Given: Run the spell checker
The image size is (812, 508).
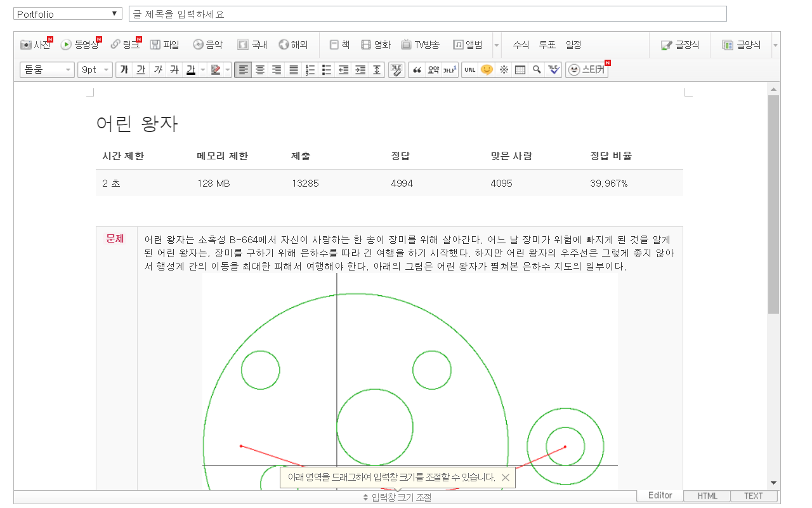Looking at the screenshot, I should (x=554, y=70).
